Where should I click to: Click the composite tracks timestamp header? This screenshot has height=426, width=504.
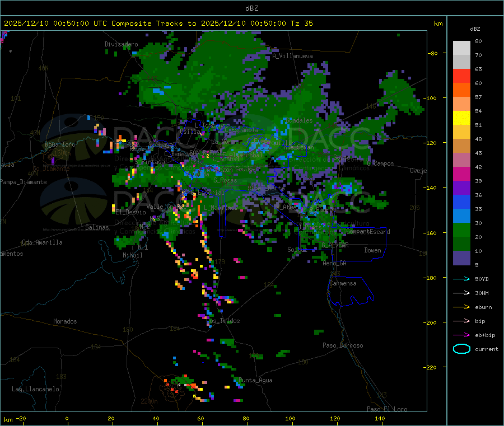(x=158, y=24)
